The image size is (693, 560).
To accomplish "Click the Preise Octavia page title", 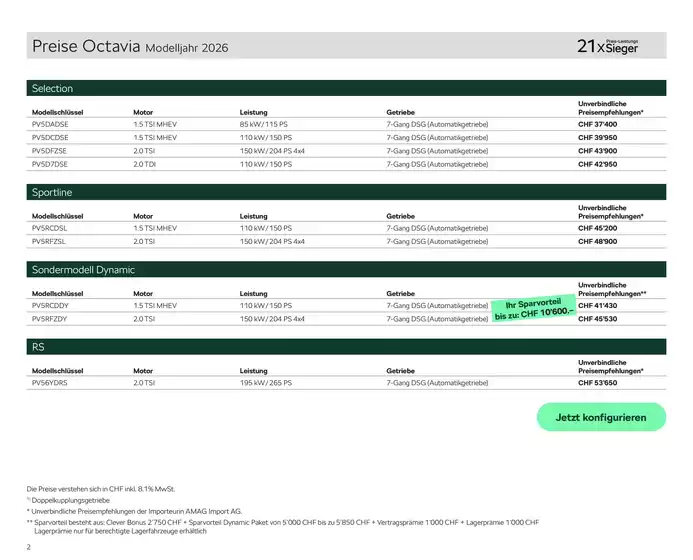I will (130, 46).
